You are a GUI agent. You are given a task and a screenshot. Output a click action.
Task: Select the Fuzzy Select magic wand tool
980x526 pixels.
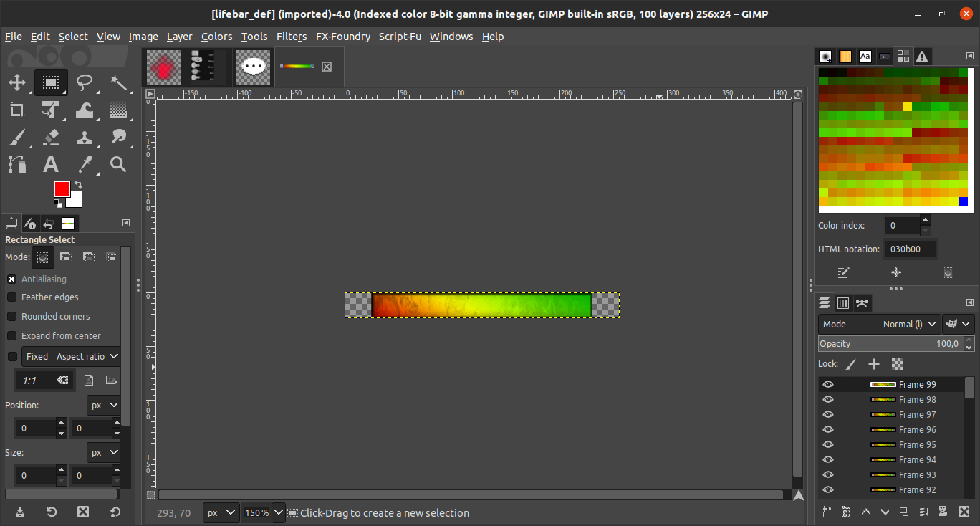[x=118, y=83]
